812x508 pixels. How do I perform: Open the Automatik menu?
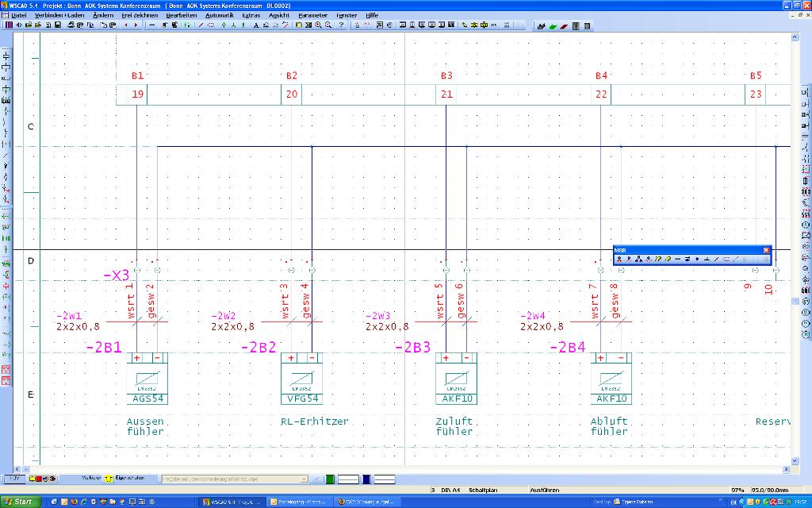point(220,16)
